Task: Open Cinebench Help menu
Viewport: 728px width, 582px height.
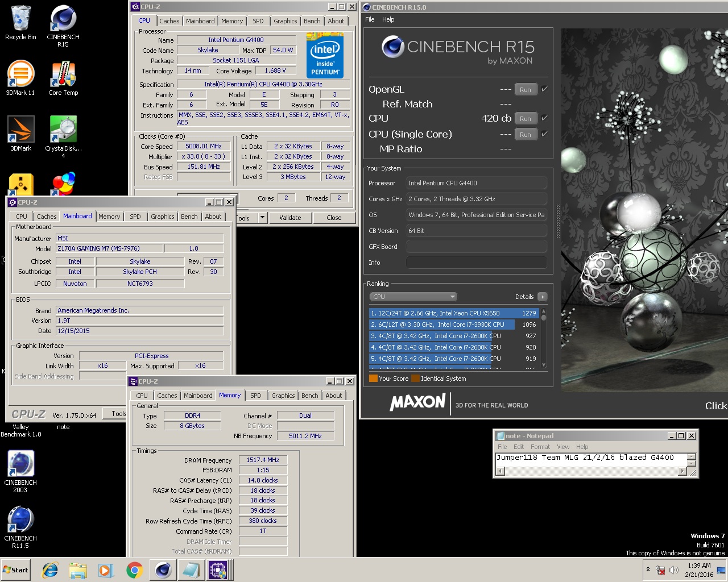Action: (x=388, y=19)
